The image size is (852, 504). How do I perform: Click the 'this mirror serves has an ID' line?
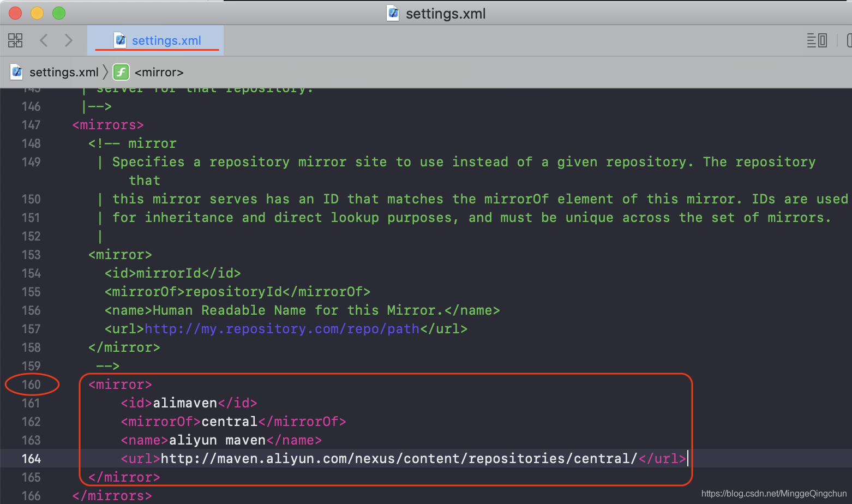[x=472, y=199]
